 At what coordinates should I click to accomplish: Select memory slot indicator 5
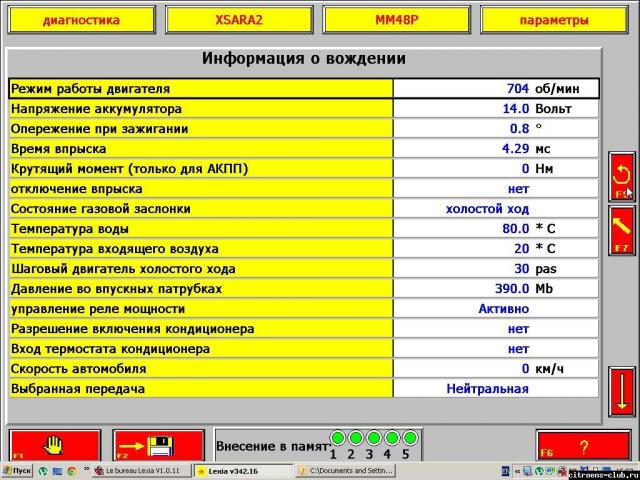pyautogui.click(x=410, y=438)
